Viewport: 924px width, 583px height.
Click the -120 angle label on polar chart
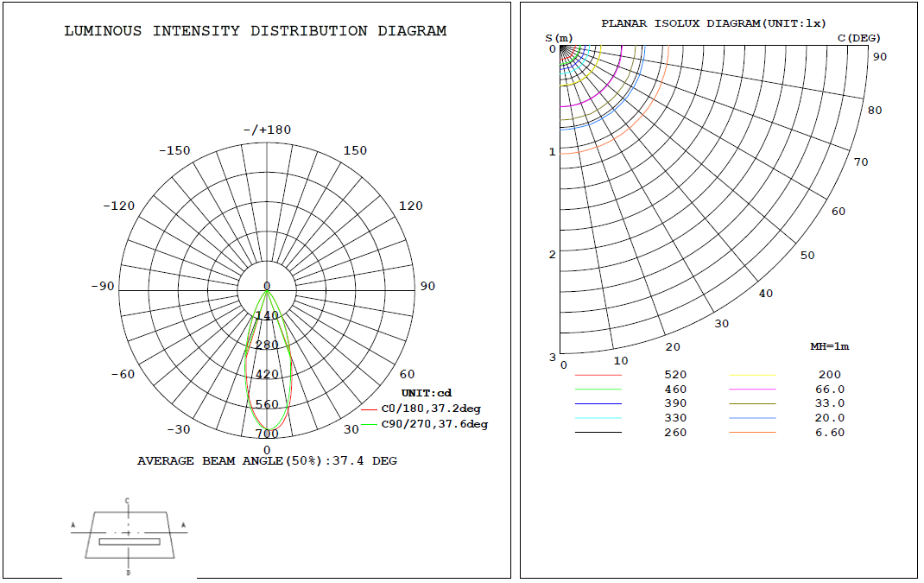point(119,206)
